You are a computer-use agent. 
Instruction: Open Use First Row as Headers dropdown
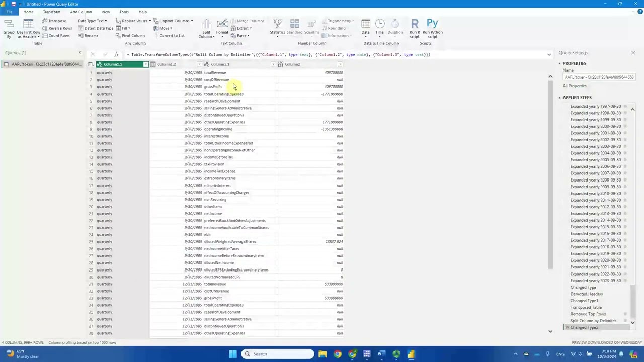click(x=28, y=29)
